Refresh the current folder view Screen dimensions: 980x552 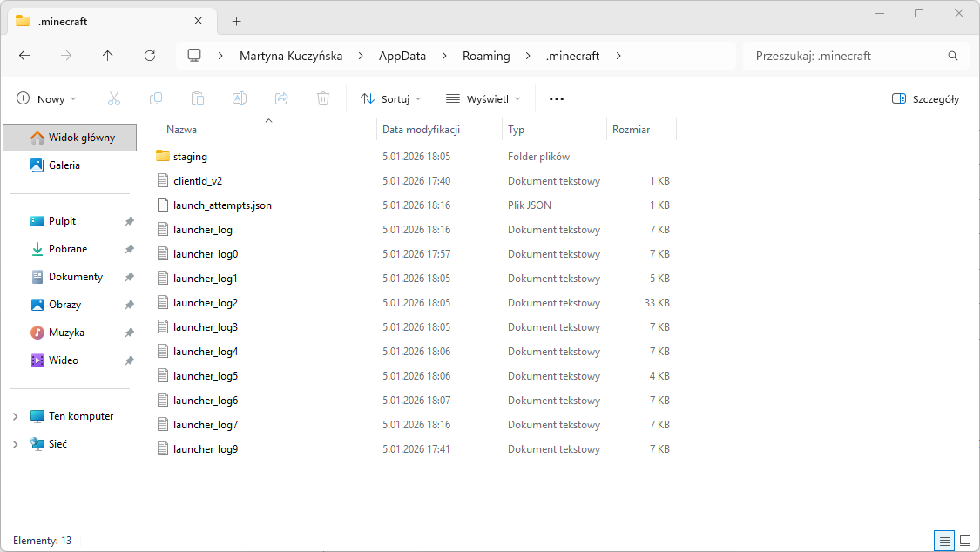pos(150,56)
